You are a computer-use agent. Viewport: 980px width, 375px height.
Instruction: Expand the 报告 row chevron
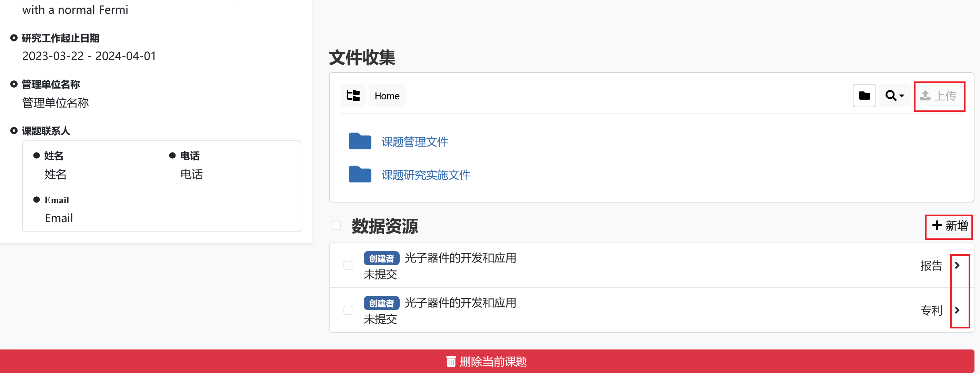click(957, 265)
